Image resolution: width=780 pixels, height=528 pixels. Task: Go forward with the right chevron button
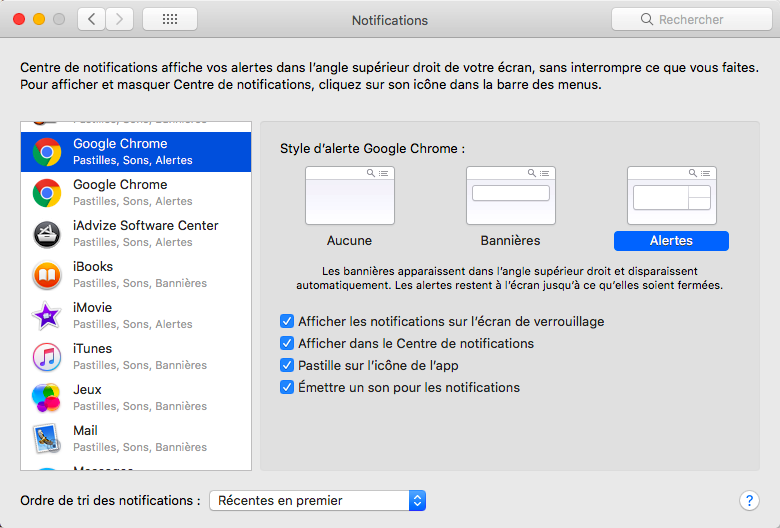click(x=119, y=19)
